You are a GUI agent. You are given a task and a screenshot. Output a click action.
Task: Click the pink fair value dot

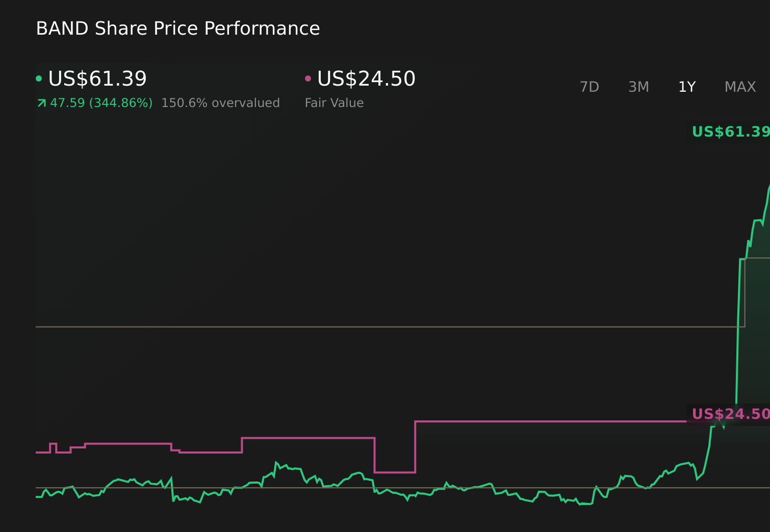coord(308,78)
